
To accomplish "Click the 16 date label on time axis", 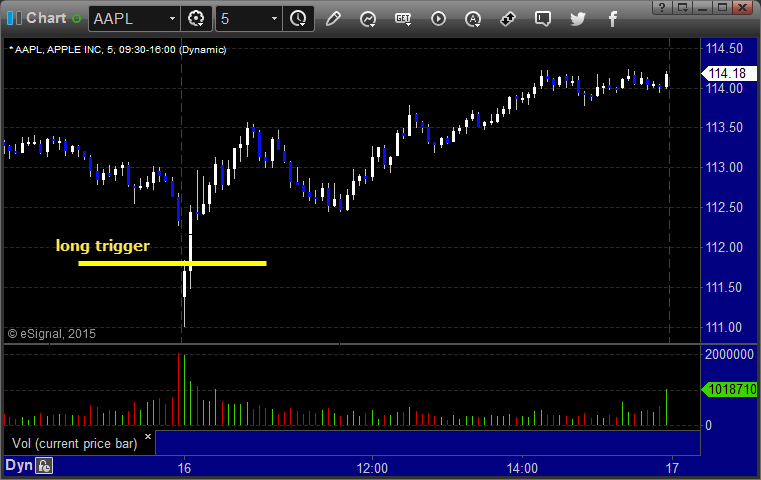I will pos(184,468).
